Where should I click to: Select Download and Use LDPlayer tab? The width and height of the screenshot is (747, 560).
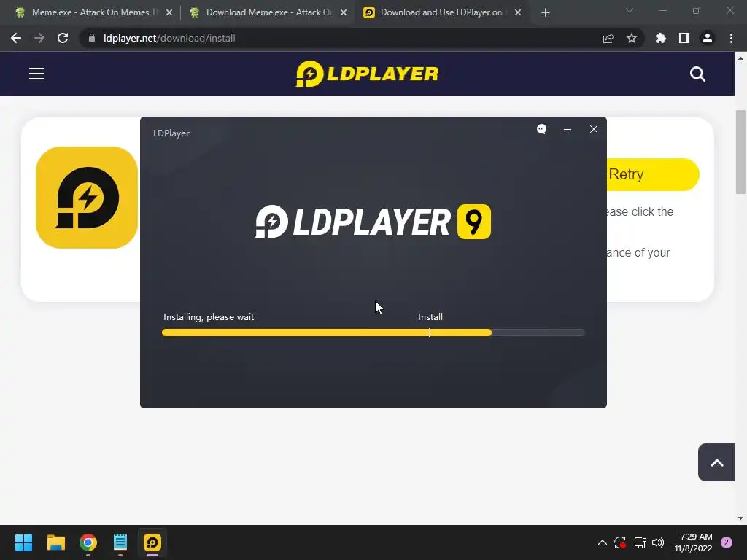[441, 12]
